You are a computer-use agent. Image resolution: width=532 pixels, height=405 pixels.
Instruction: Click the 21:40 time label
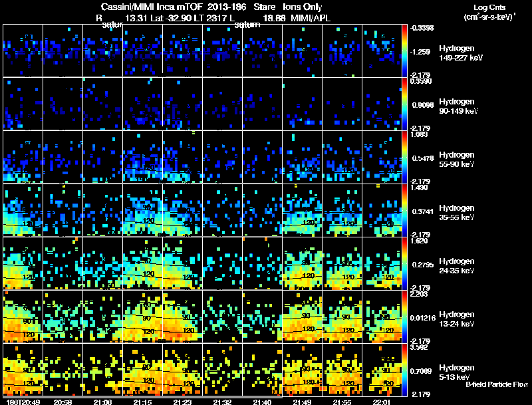[x=262, y=402]
